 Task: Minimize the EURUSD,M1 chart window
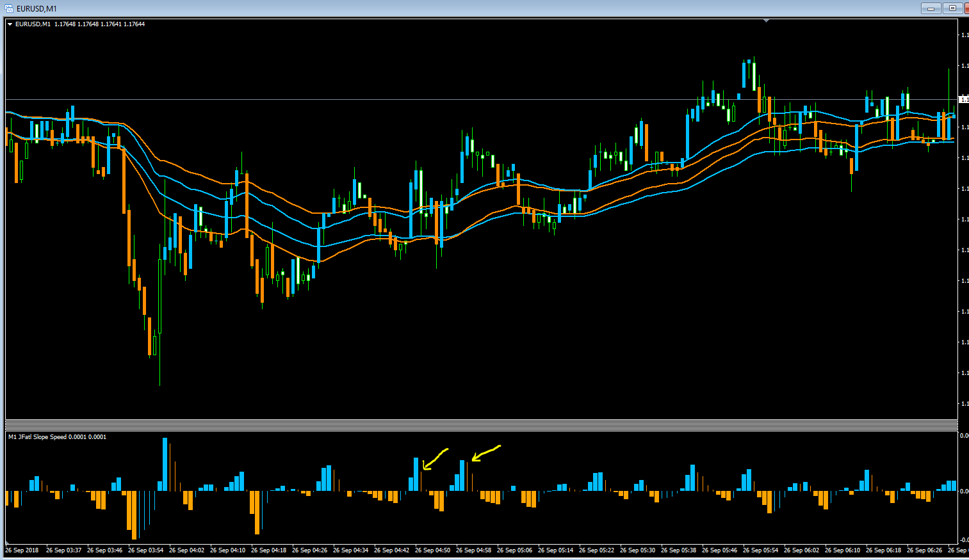931,8
